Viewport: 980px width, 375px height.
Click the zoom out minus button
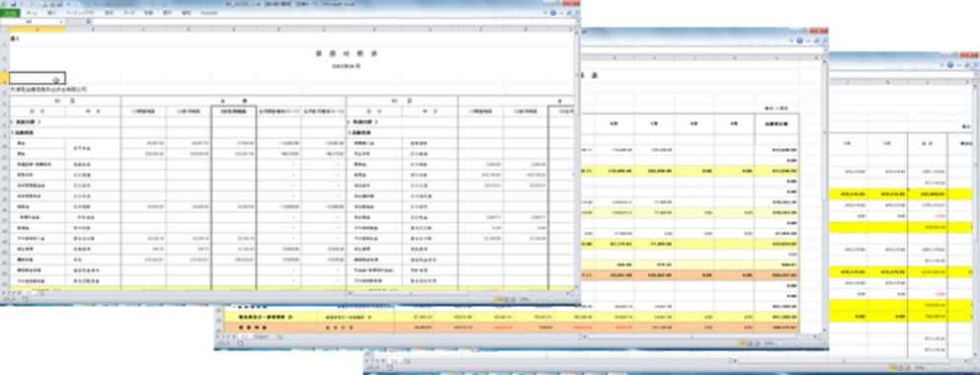tap(534, 299)
